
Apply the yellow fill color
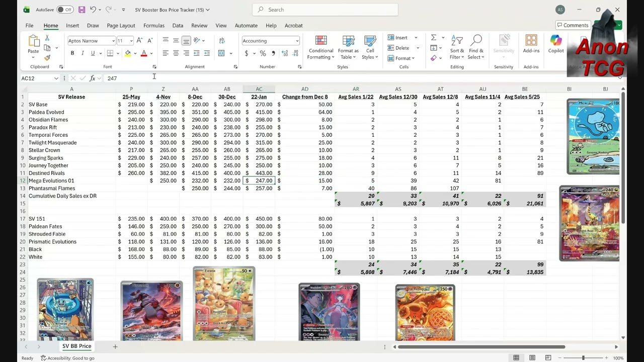128,53
